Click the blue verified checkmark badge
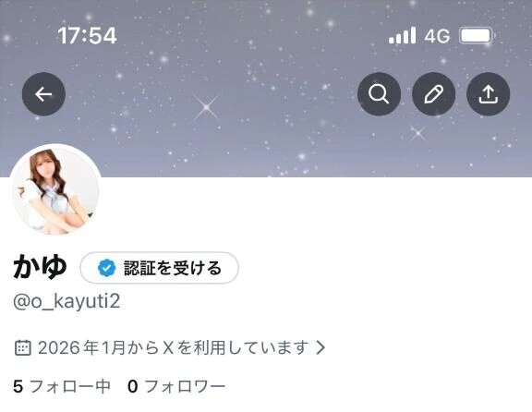This screenshot has width=532, height=412. point(106,268)
